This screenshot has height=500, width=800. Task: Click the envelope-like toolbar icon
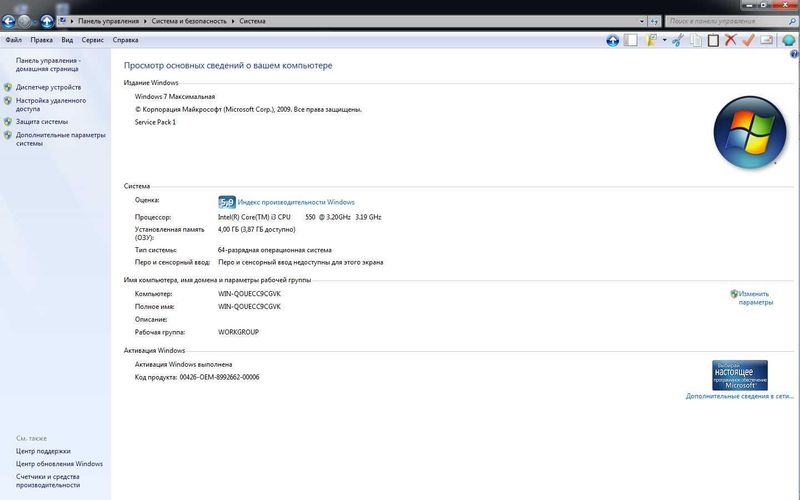[x=766, y=40]
